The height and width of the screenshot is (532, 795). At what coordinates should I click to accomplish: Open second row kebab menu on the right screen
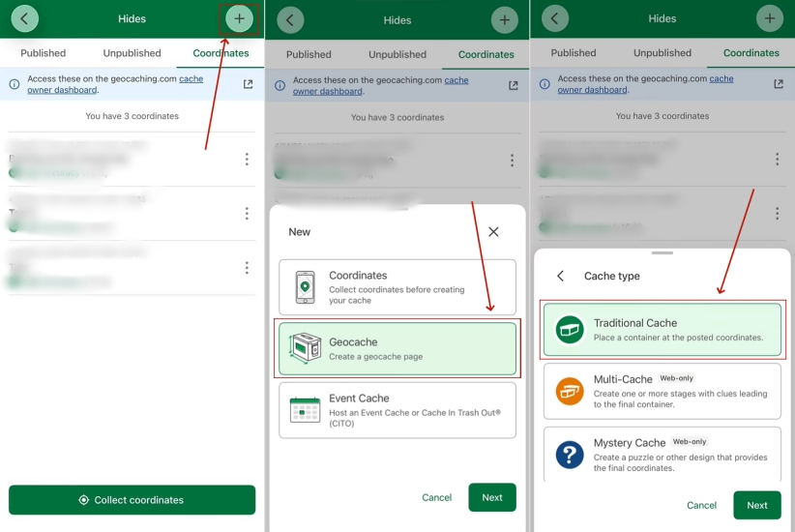click(x=778, y=213)
